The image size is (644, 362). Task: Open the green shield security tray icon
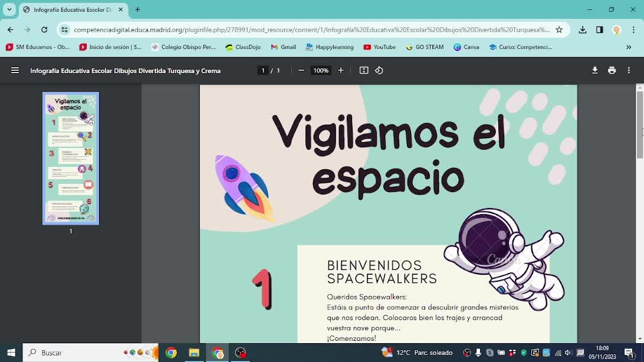pyautogui.click(x=524, y=353)
